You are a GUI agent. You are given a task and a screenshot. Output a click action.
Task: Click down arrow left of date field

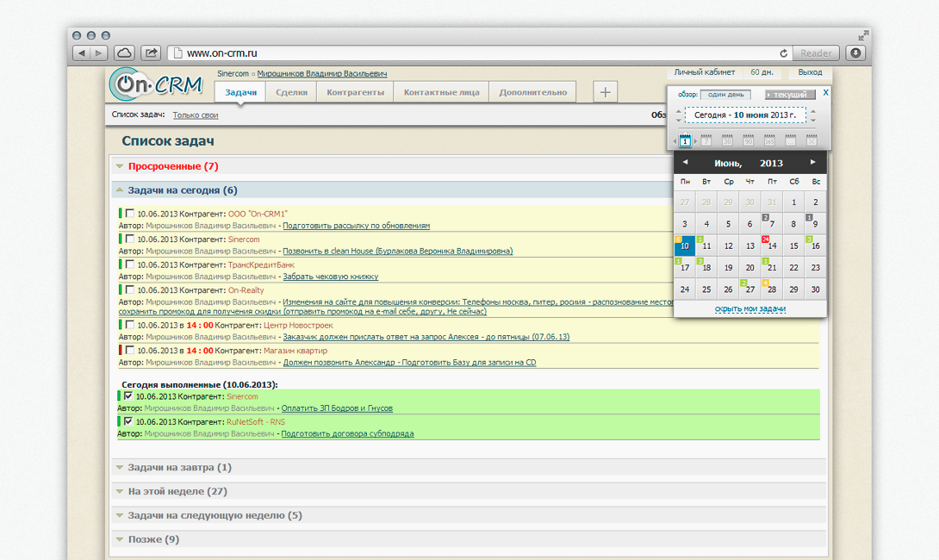[x=679, y=120]
